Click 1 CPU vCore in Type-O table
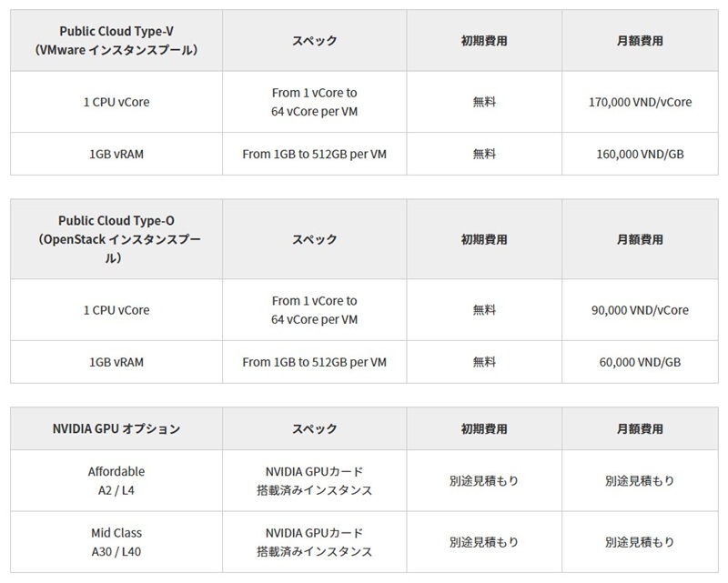This screenshot has height=583, width=728. [x=116, y=310]
